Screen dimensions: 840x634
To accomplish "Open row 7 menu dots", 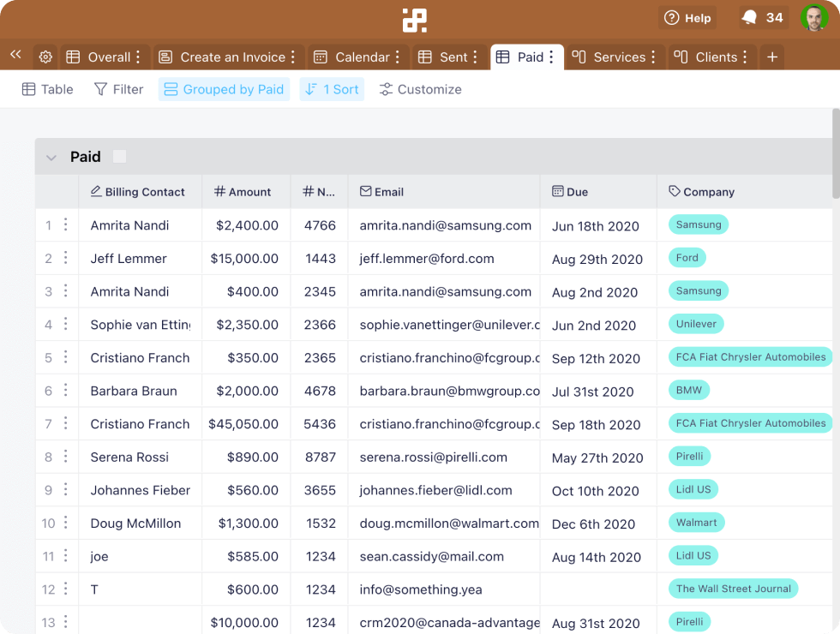I will (x=65, y=423).
